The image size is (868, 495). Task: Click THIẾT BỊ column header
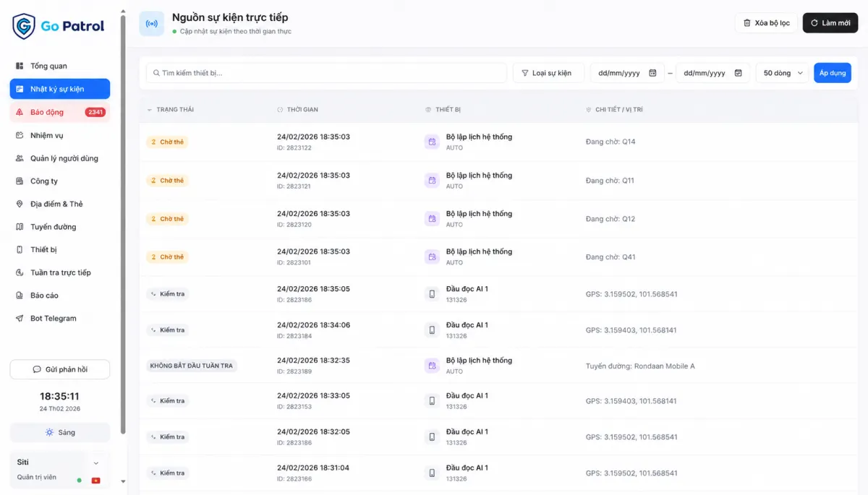click(x=448, y=110)
